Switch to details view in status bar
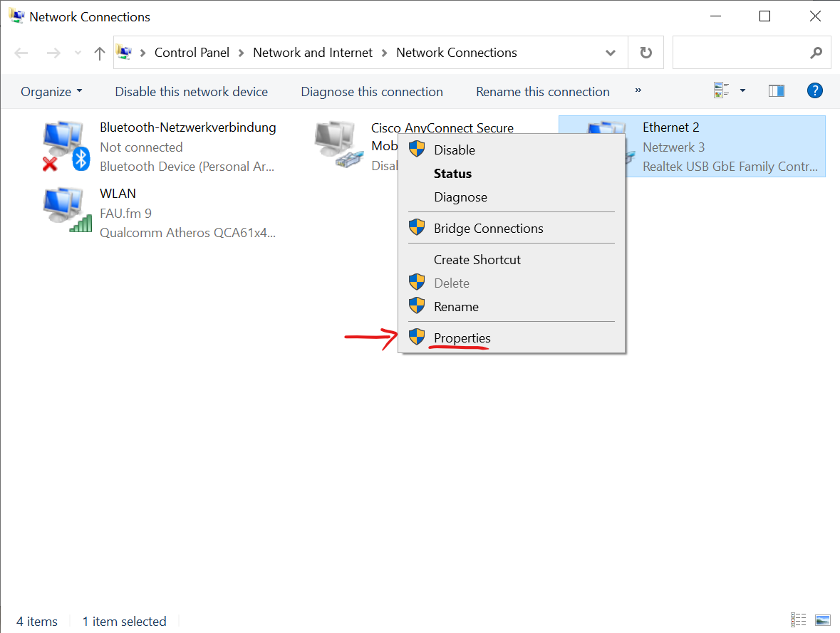 click(799, 620)
